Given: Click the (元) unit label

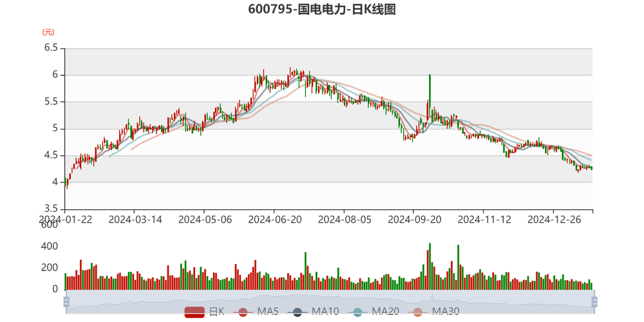Looking at the screenshot, I should 48,32.
